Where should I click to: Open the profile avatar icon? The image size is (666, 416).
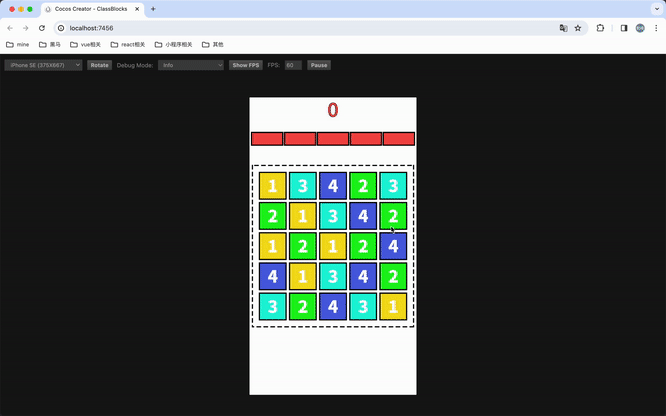pyautogui.click(x=640, y=28)
